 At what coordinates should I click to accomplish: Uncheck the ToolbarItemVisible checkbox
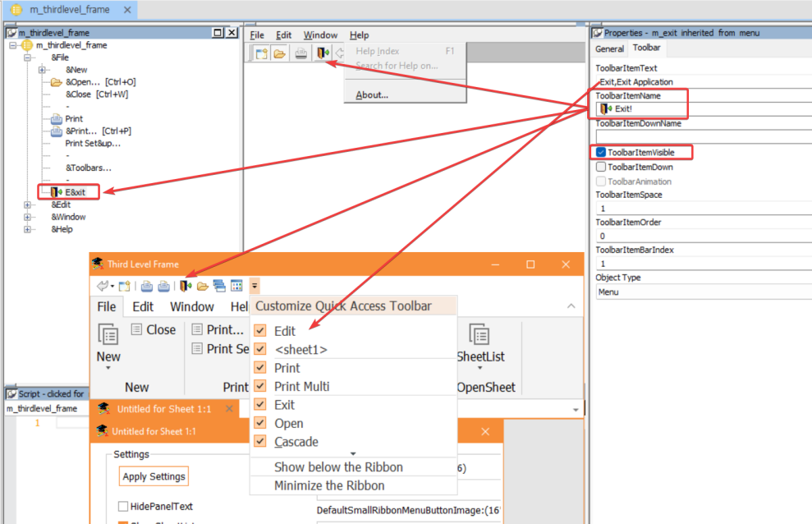[601, 153]
